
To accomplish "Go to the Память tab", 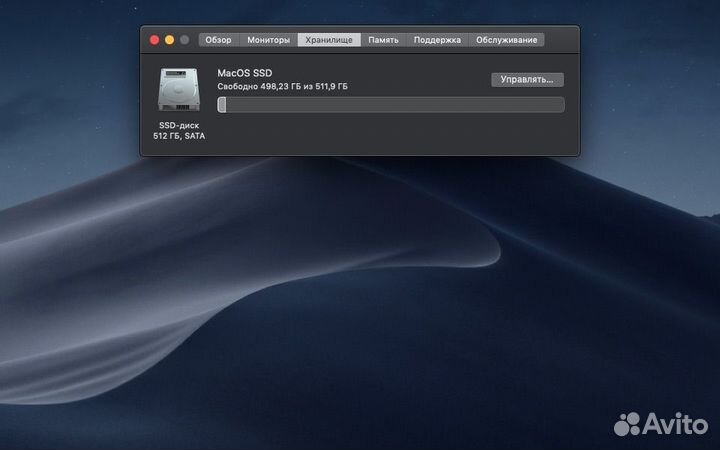I will tap(383, 40).
